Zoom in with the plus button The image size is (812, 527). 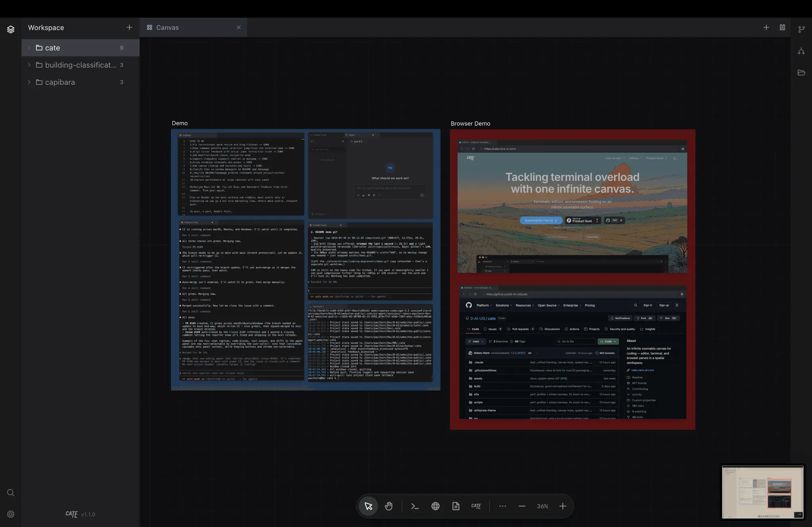pyautogui.click(x=563, y=506)
